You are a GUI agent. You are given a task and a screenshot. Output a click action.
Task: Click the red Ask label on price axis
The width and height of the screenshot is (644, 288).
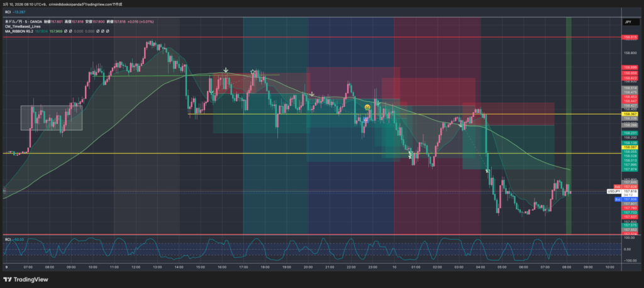click(x=616, y=187)
